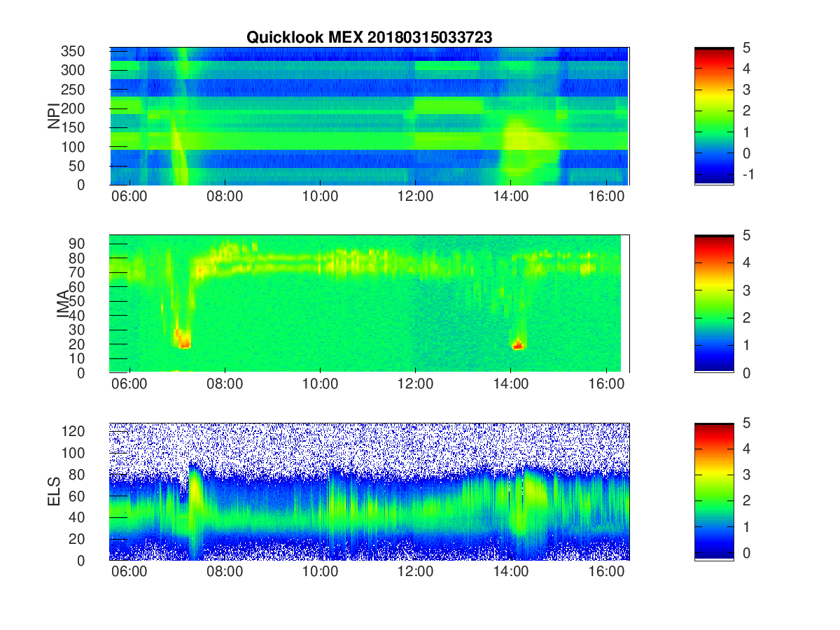Click the "06:00" time label under the ELS panel
This screenshot has width=840, height=630.
129,573
